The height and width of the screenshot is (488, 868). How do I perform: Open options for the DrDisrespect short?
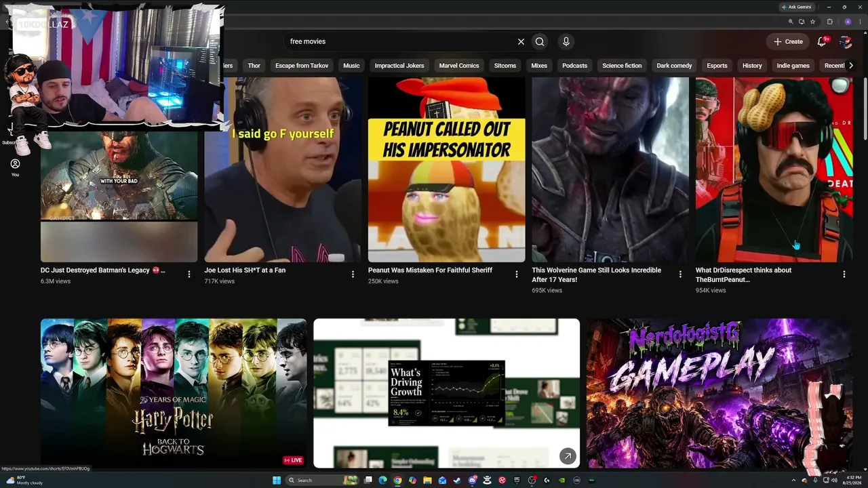844,274
